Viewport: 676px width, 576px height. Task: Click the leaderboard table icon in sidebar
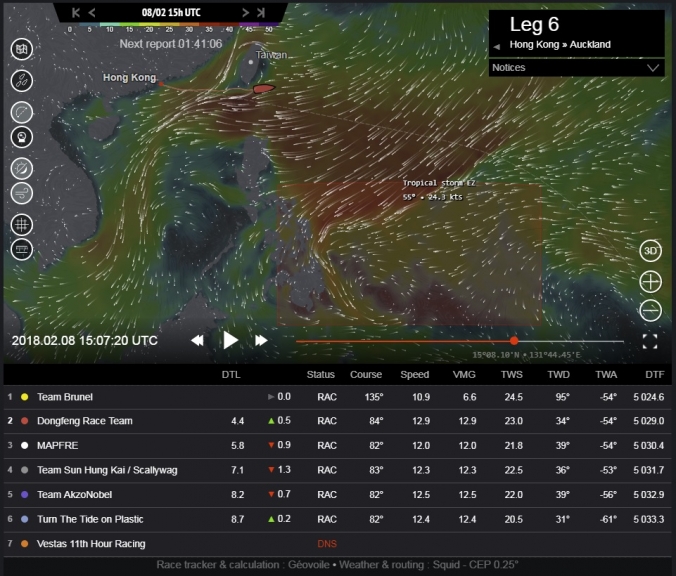[x=22, y=250]
